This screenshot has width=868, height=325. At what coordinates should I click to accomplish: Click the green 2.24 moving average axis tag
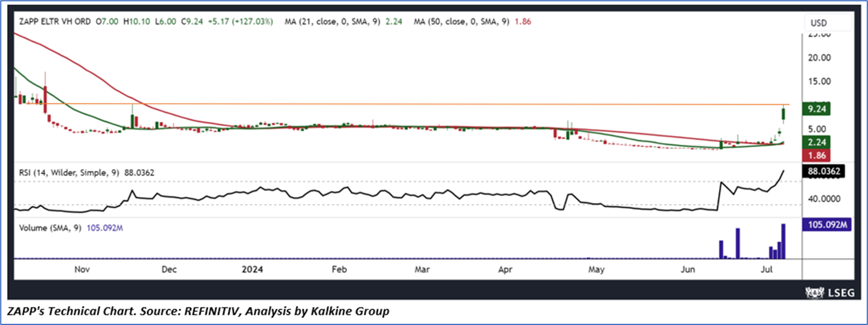(x=817, y=142)
